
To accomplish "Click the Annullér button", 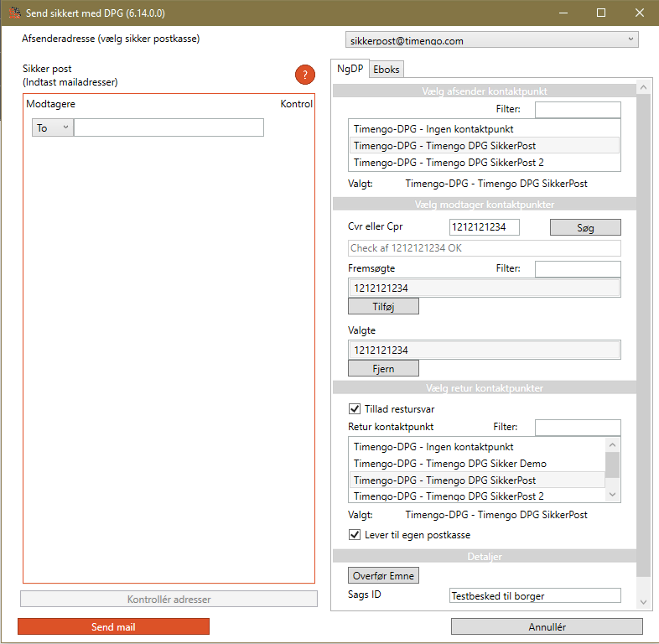I will coord(547,626).
